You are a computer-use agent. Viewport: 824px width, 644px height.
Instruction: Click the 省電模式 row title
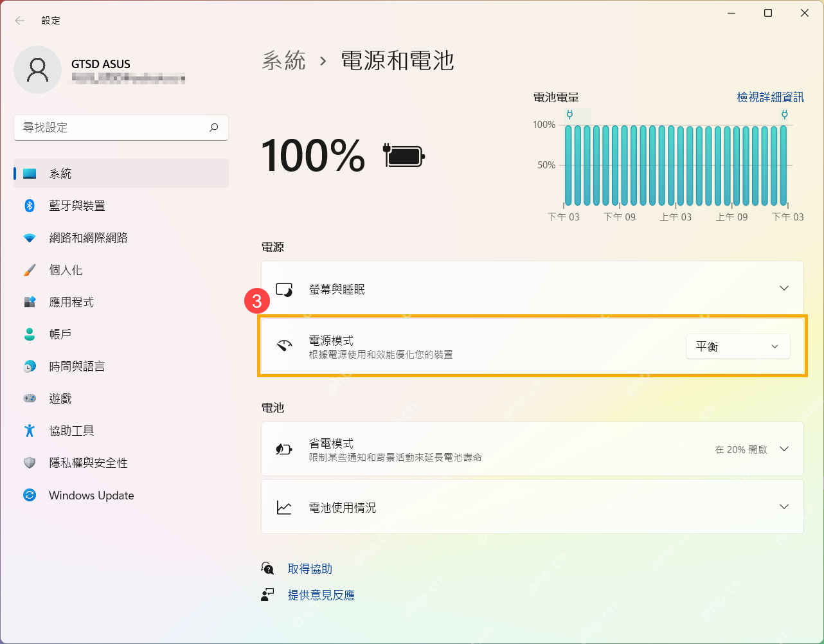point(331,443)
